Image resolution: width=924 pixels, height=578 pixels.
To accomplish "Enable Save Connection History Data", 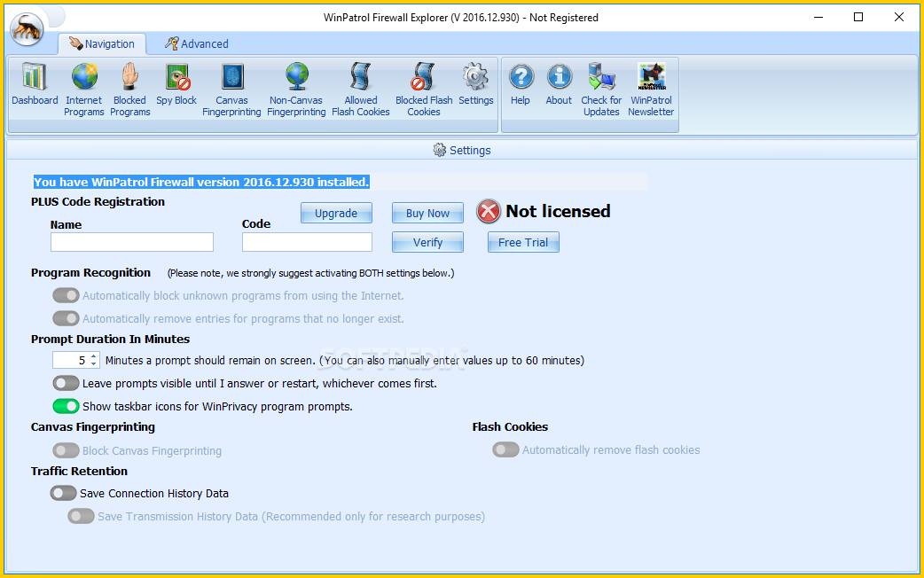I will (x=64, y=493).
